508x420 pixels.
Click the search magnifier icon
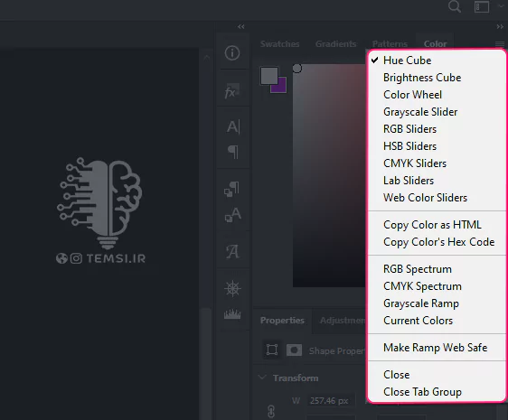coord(455,6)
